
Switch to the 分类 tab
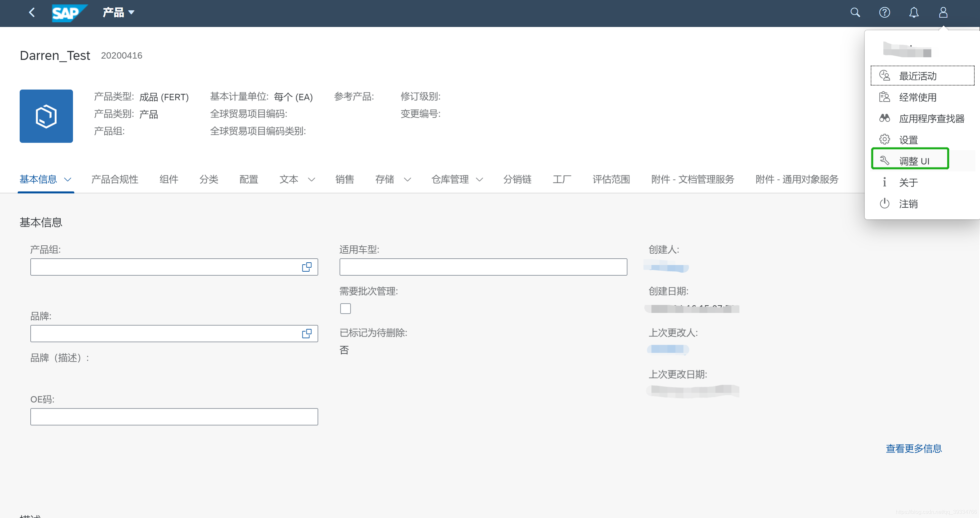point(209,179)
